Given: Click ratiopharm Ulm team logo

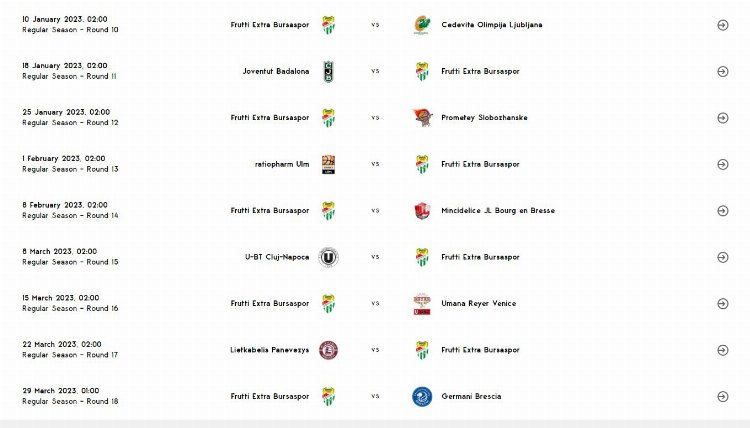Looking at the screenshot, I should point(328,164).
